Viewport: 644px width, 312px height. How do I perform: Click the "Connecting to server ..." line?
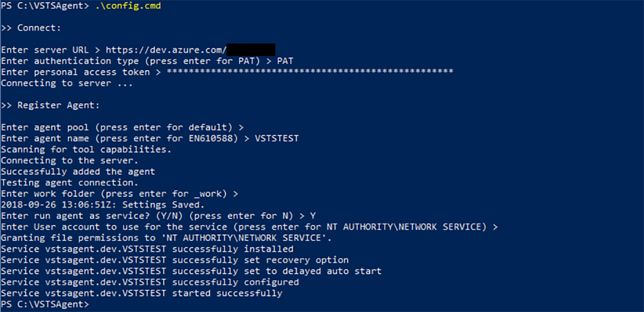point(67,83)
